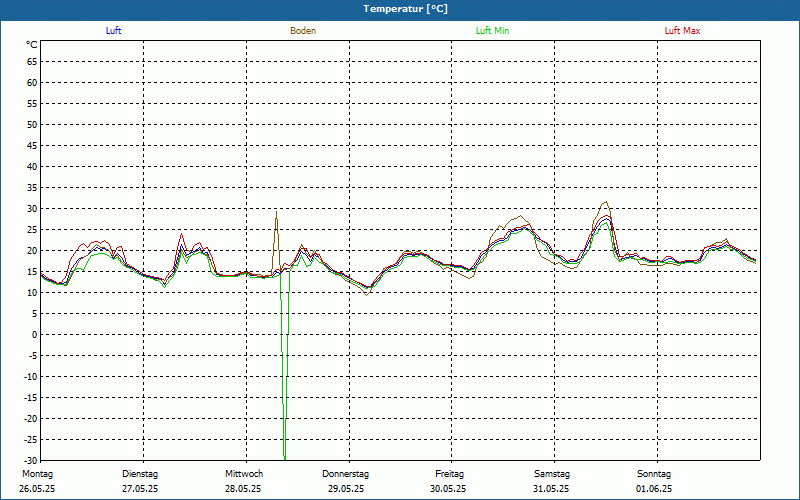Click the date 29.05.25
This screenshot has width=800, height=500.
tap(346, 489)
